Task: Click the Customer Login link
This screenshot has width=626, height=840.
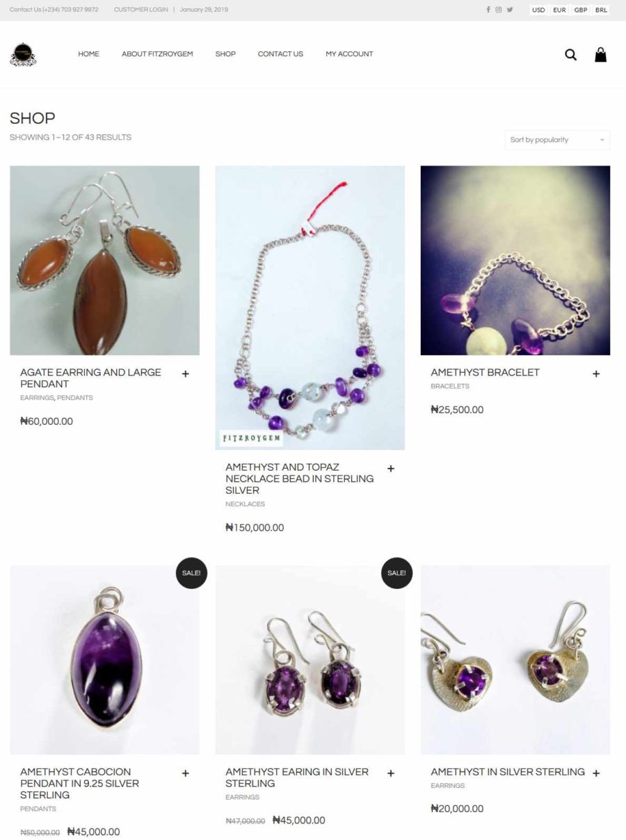Action: [x=141, y=10]
